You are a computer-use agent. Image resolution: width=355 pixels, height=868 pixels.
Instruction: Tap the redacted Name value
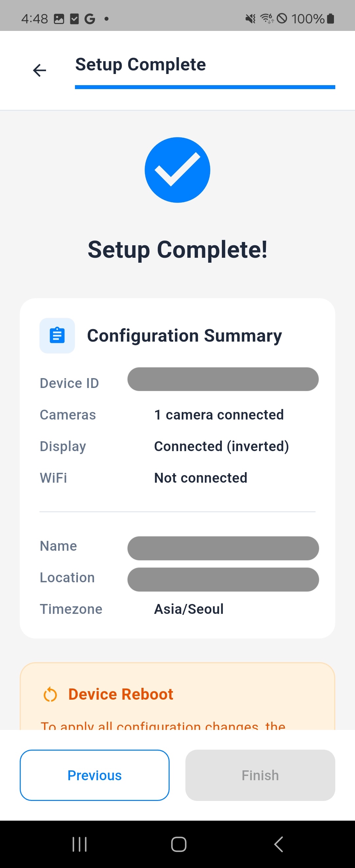point(223,548)
